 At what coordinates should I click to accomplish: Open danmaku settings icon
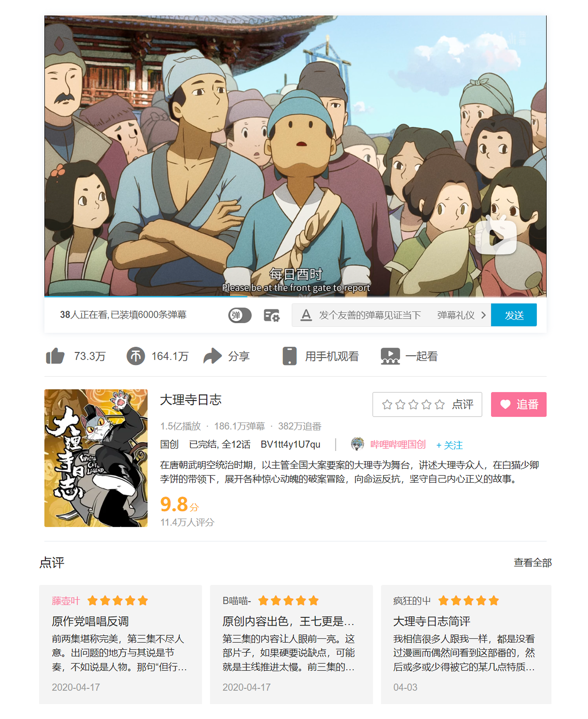[271, 315]
